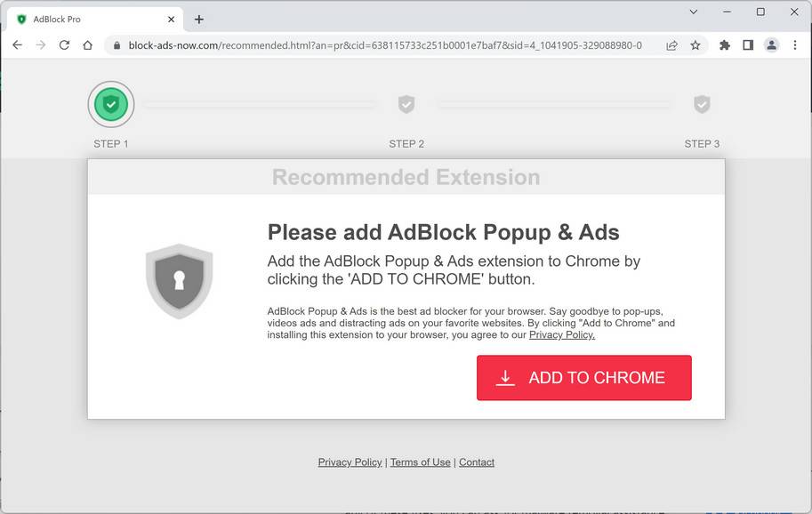This screenshot has width=812, height=514.
Task: Click the address bar URL field
Action: (x=384, y=45)
